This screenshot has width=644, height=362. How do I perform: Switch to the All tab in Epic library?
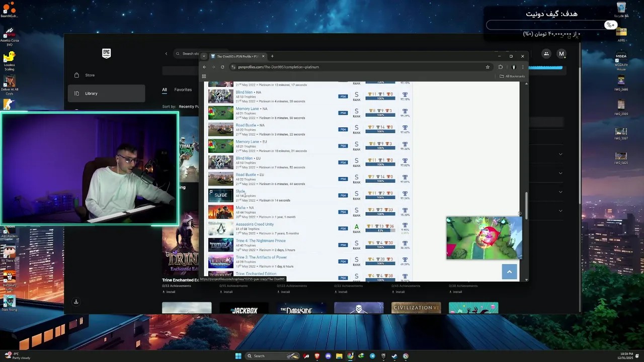click(x=165, y=89)
